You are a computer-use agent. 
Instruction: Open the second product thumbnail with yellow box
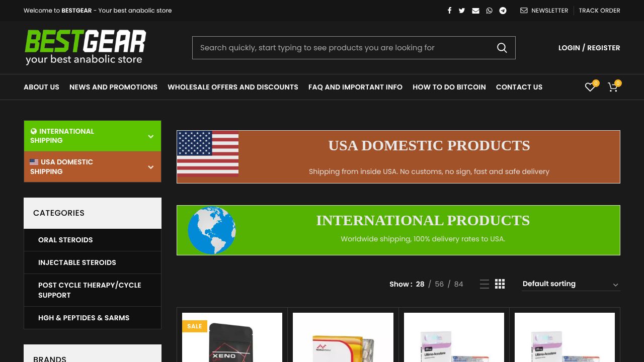point(343,337)
